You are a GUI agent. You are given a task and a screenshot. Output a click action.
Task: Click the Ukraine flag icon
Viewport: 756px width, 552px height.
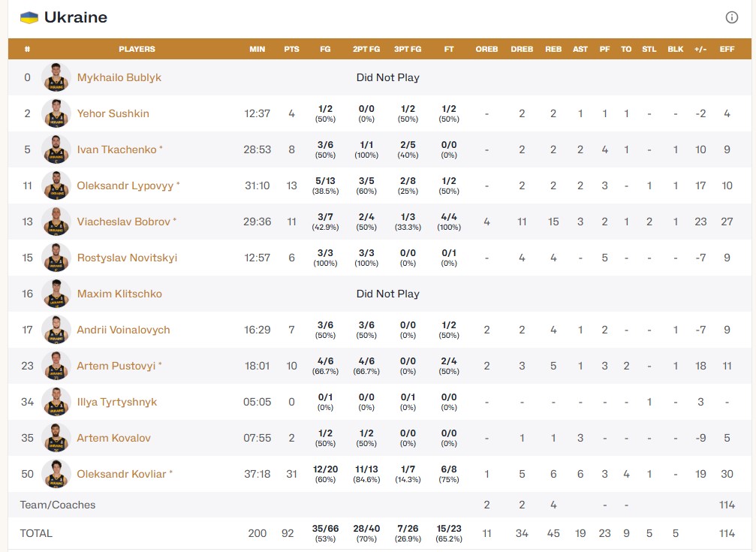(29, 18)
